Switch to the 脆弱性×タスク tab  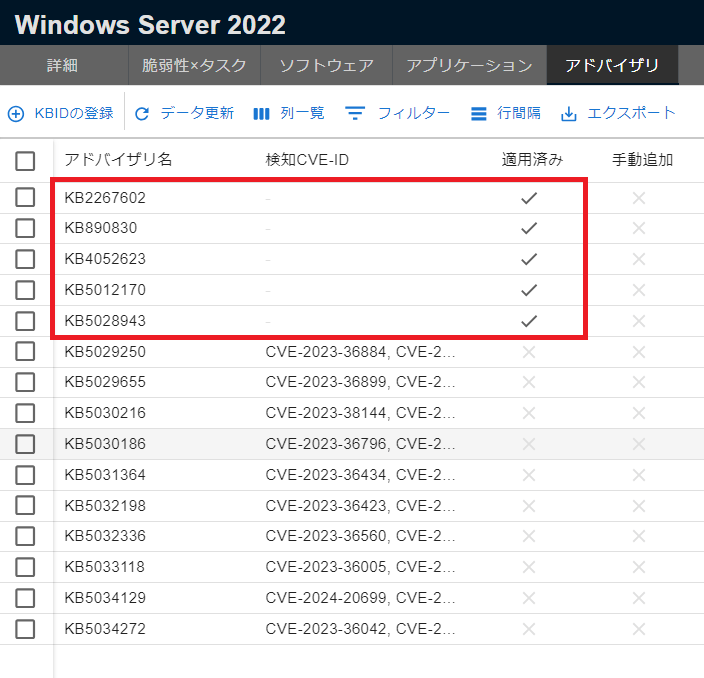194,65
